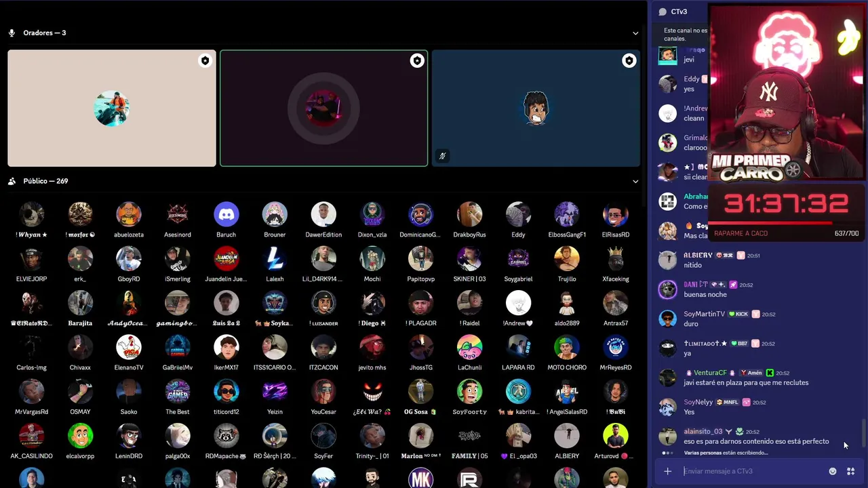Select the beige speaker tile with jet-ski avatar

112,108
